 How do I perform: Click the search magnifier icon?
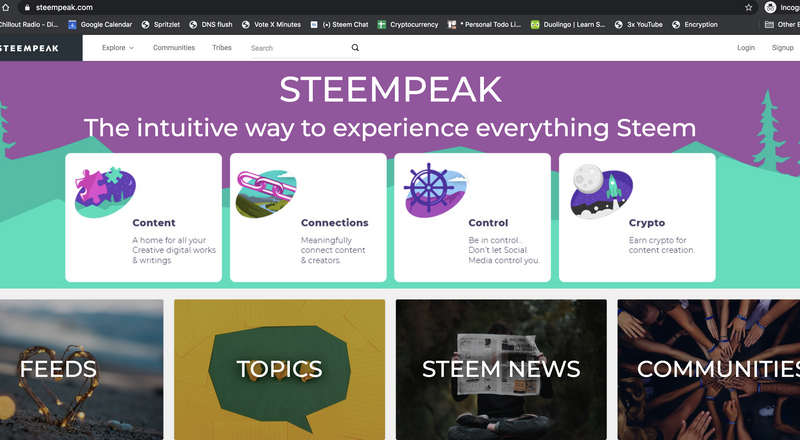point(355,48)
